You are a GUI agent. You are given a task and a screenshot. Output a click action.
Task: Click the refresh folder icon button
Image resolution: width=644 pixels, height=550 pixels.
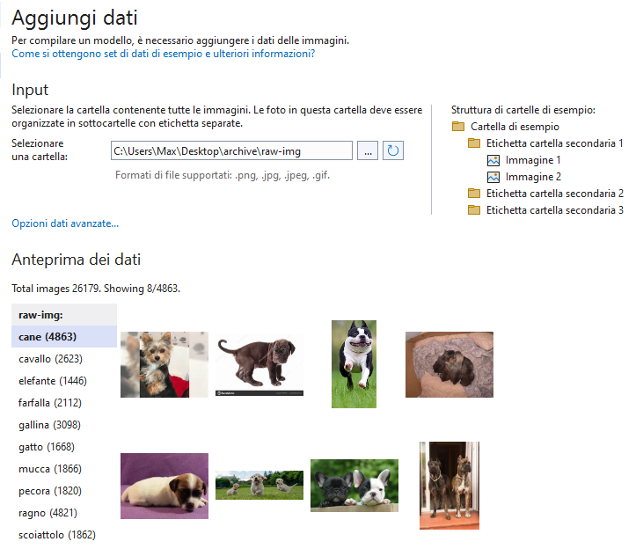point(393,151)
